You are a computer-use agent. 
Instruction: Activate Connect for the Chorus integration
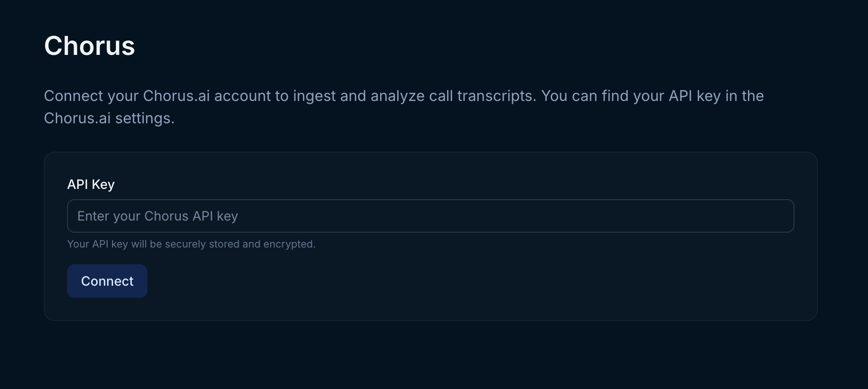tap(107, 281)
